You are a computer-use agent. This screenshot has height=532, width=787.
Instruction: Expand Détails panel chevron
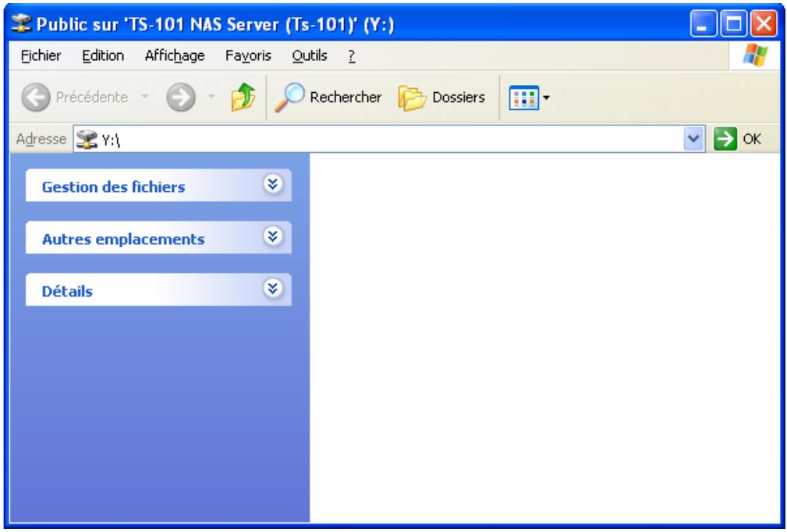[272, 289]
